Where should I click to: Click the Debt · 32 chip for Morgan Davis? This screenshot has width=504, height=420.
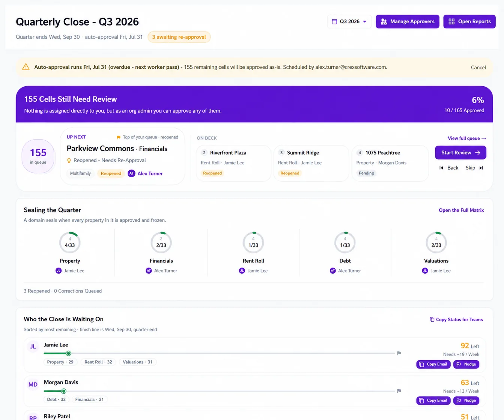tap(56, 400)
